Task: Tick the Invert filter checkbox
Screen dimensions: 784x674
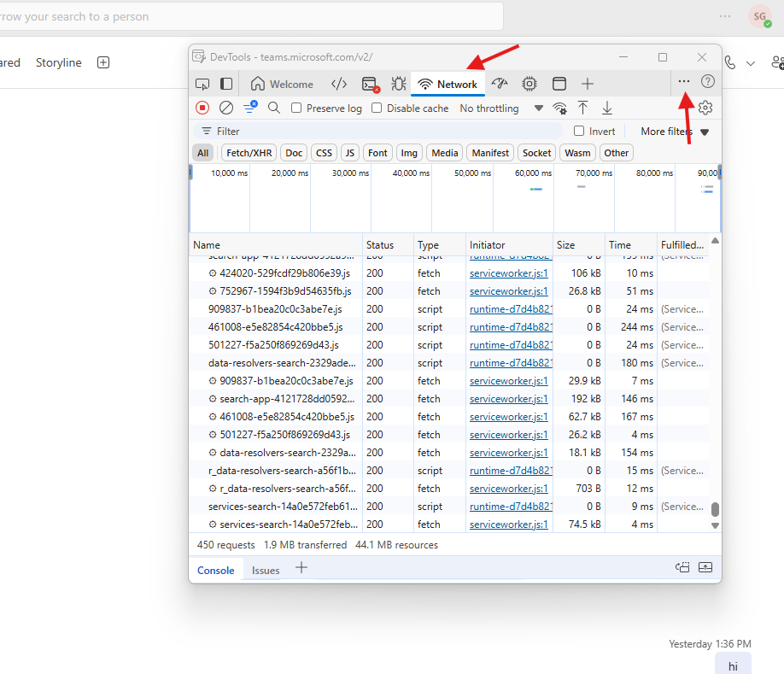Action: point(579,132)
